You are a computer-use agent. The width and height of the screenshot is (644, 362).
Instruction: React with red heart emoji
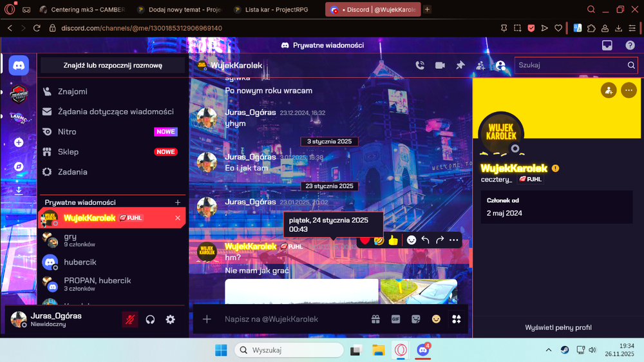(x=365, y=240)
